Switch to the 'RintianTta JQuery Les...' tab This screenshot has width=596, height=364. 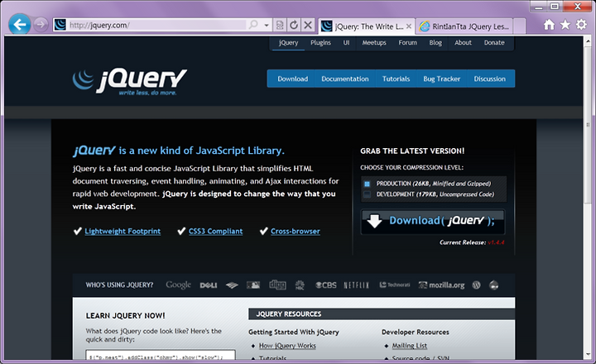point(464,26)
